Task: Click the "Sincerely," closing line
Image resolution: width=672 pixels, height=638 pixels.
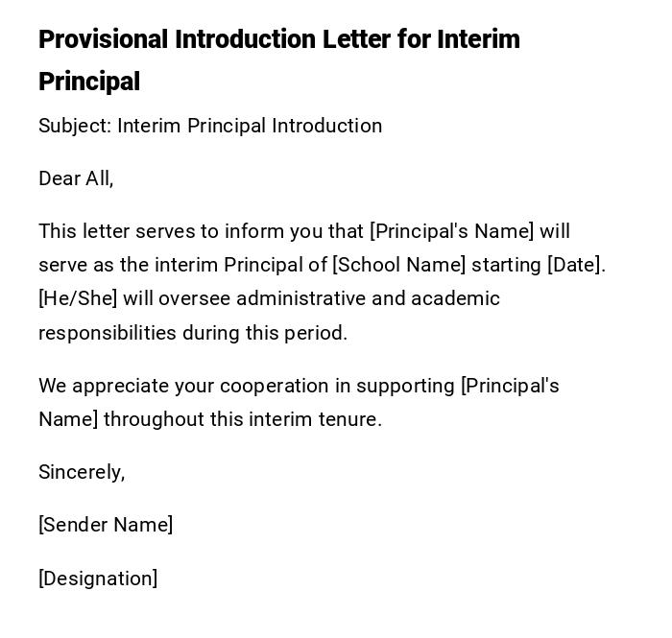Action: [82, 472]
